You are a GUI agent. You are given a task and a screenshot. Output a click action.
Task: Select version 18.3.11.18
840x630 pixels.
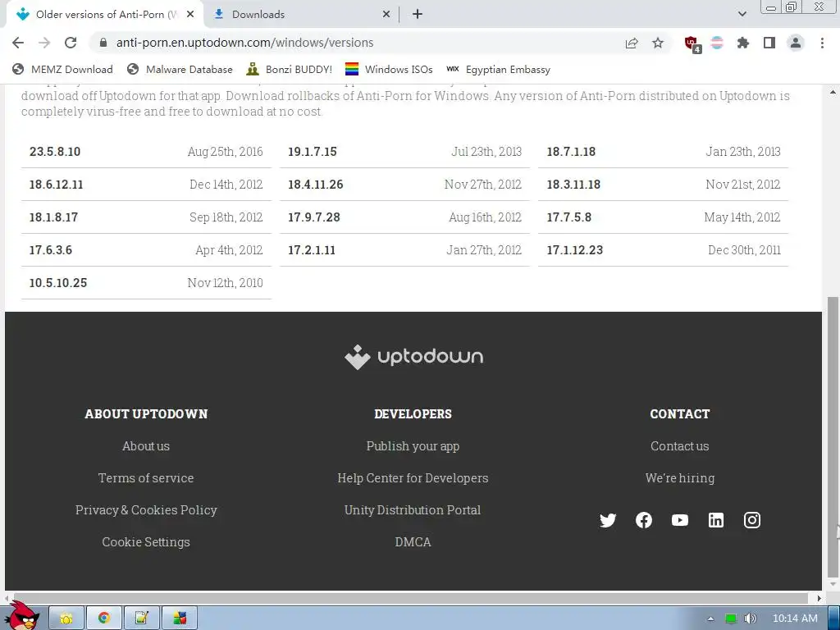(x=663, y=185)
